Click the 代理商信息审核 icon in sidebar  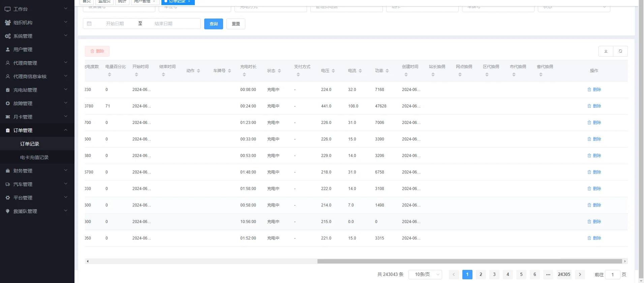tap(8, 76)
